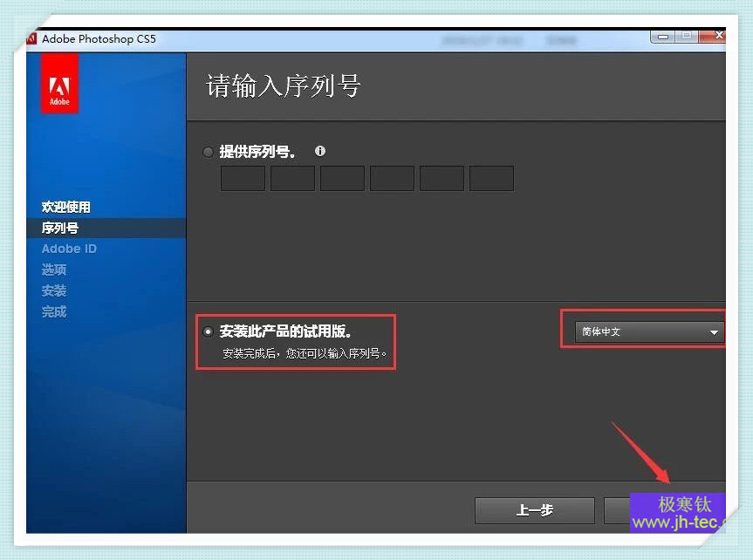Click the info icon beside 提供序列号
The image size is (753, 560).
click(320, 151)
